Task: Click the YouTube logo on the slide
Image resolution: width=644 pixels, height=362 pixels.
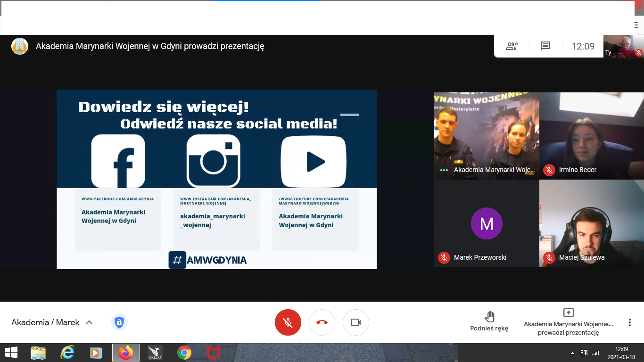Action: click(x=314, y=162)
